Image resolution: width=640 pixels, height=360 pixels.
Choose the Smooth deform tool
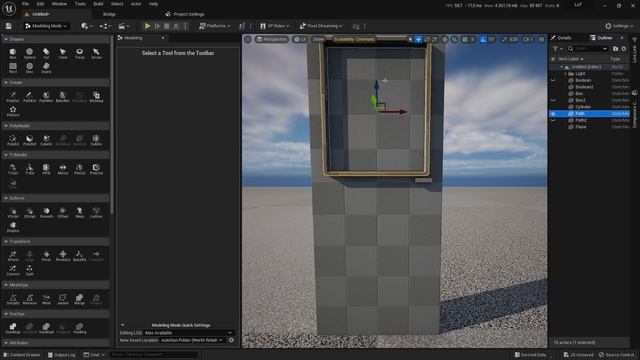pos(46,213)
